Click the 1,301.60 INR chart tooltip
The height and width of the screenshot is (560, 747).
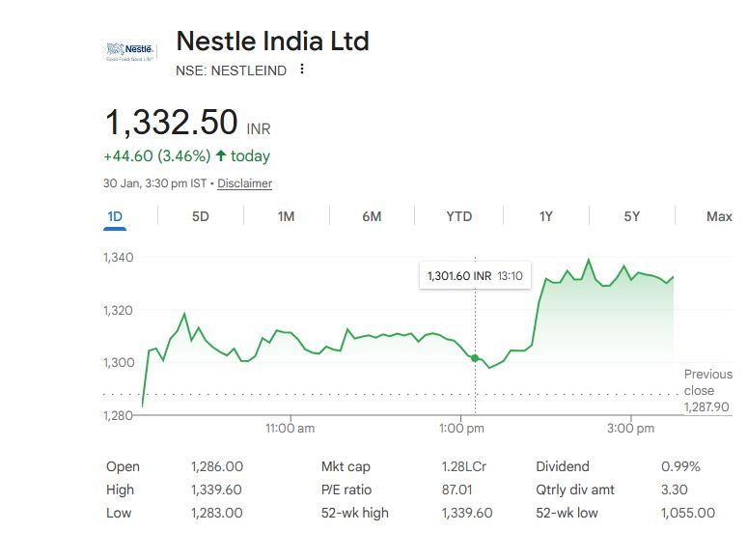coord(474,276)
